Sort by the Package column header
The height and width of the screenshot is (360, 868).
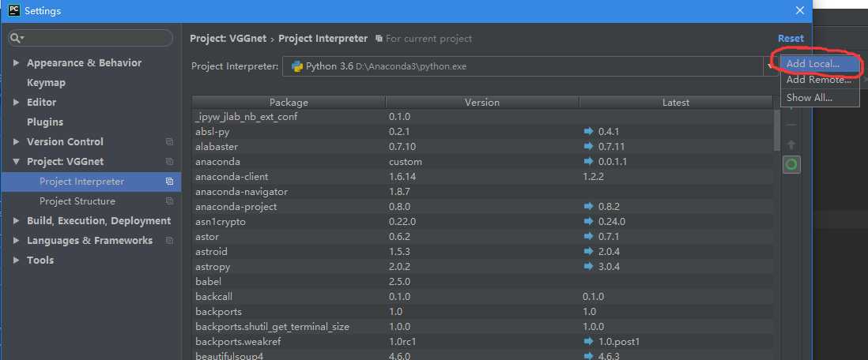[x=289, y=103]
